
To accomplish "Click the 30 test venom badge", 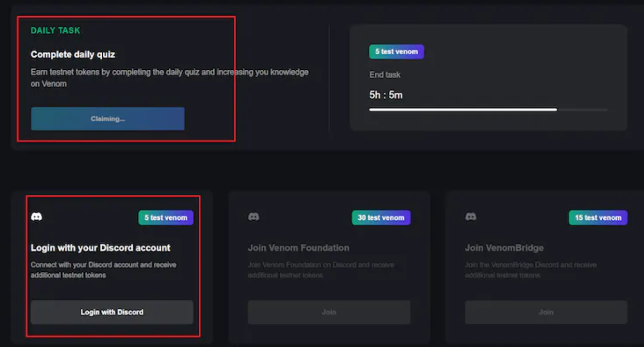I will (x=381, y=217).
